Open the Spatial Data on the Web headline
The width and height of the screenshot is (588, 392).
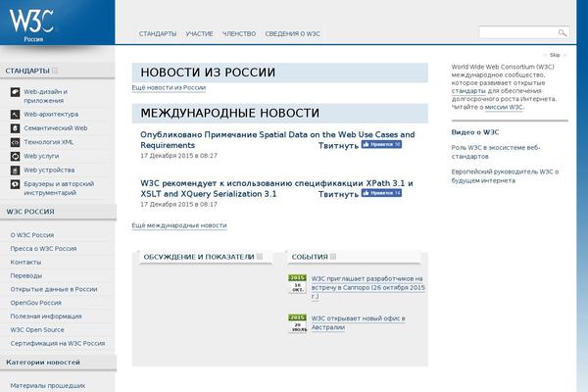[x=277, y=140]
